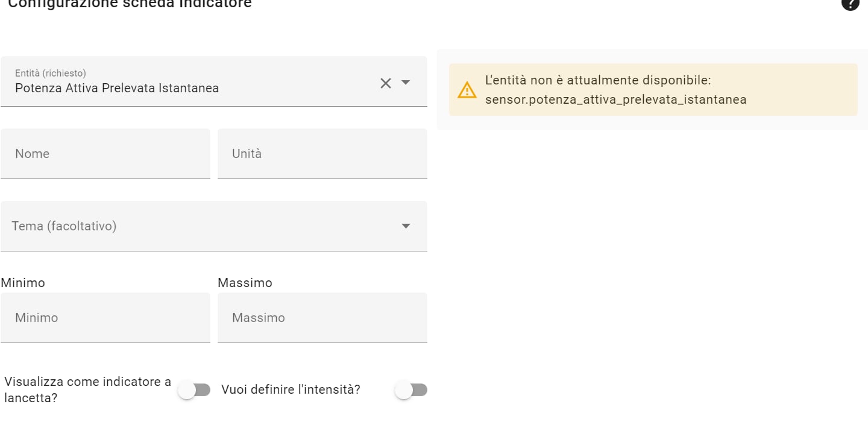Enable 'Visualizza come indicatore a lancetta' switch
The image size is (868, 442).
point(194,390)
